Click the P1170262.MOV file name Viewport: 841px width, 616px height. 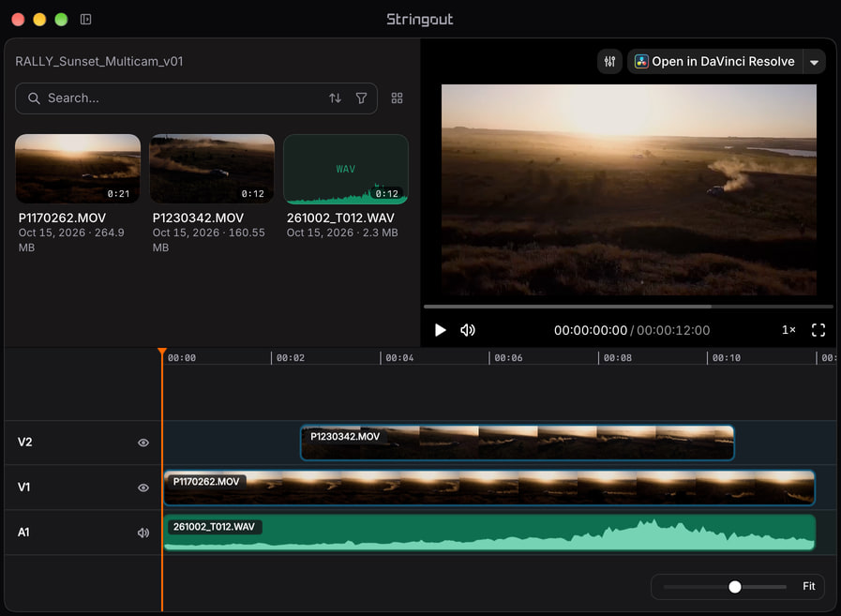point(62,218)
